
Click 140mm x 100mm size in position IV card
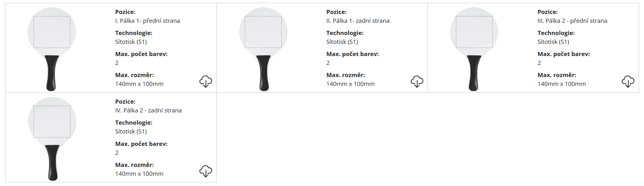(139, 174)
